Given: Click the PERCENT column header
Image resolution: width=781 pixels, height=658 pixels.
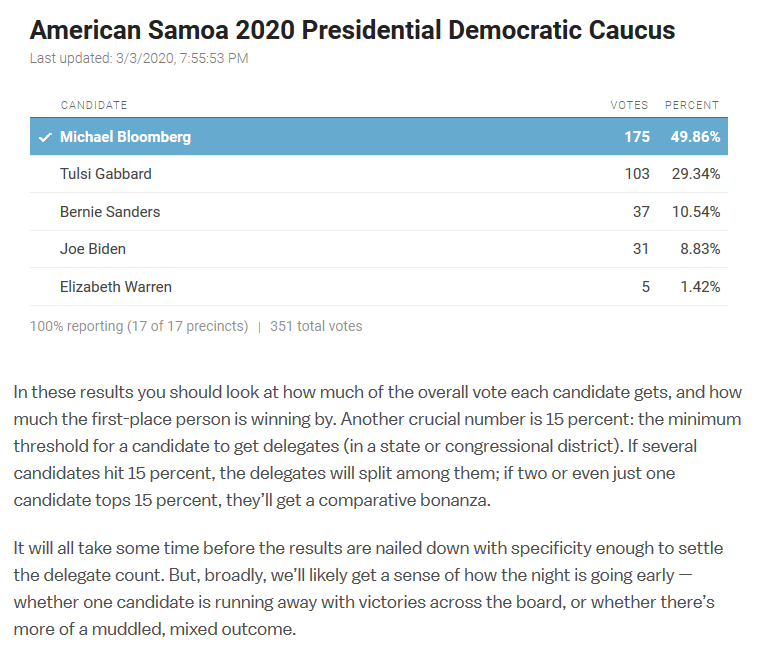Looking at the screenshot, I should pyautogui.click(x=692, y=105).
